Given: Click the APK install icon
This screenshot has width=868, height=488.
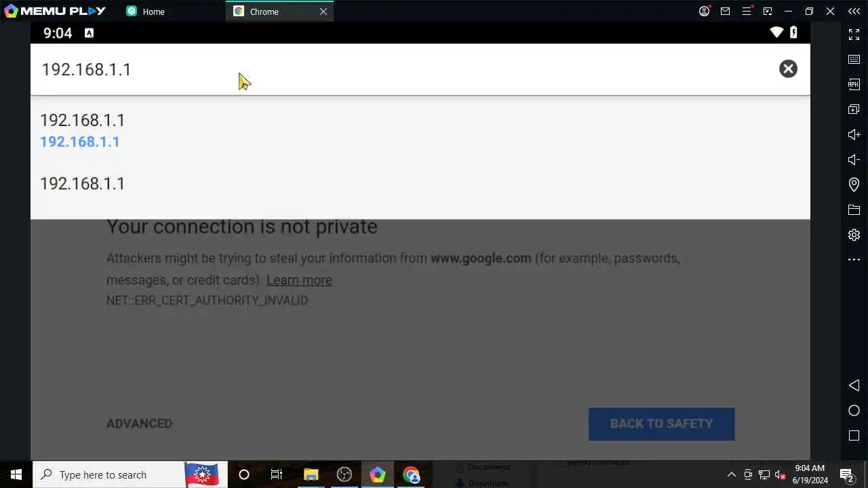Looking at the screenshot, I should point(854,85).
